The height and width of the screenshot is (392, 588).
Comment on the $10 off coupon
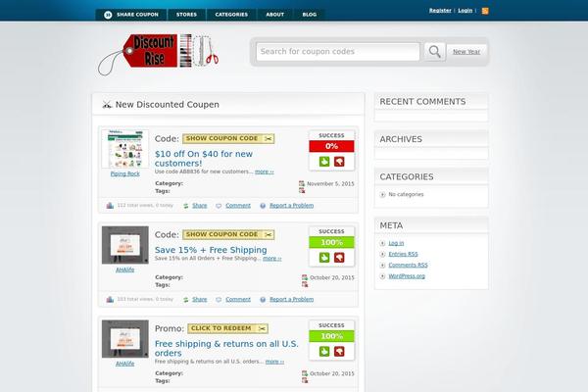pyautogui.click(x=238, y=205)
